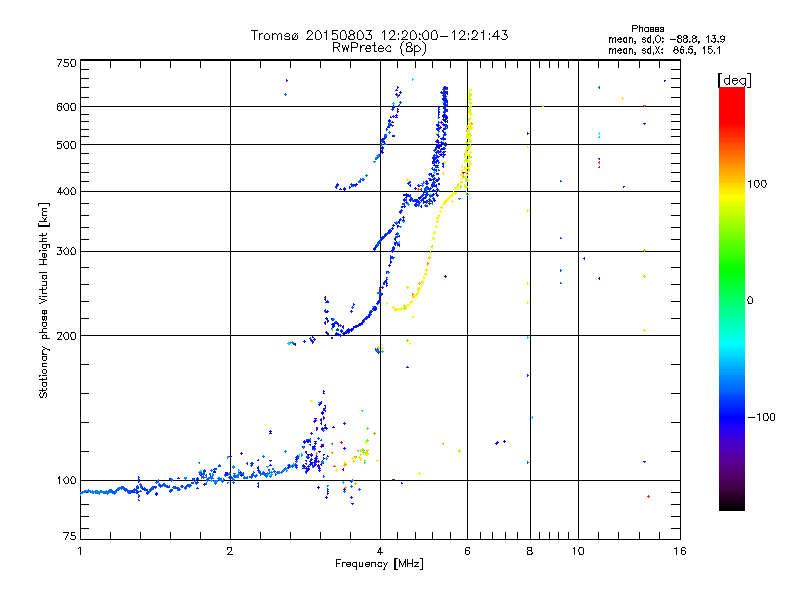Click the x-axis tick label '2'
Screen dimensions: 800x600
click(x=230, y=551)
